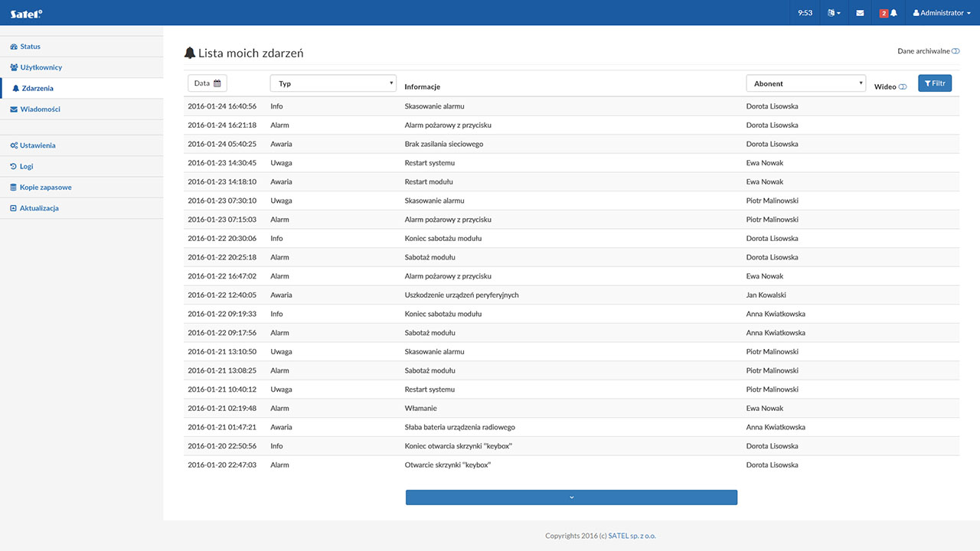
Task: Click the Aktualizacja icon in sidebar
Action: [x=14, y=208]
